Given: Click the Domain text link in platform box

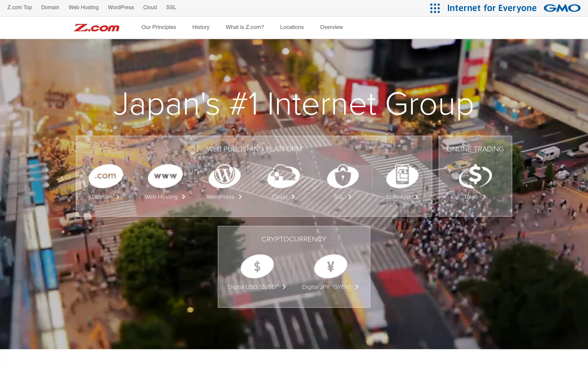Looking at the screenshot, I should (x=102, y=197).
